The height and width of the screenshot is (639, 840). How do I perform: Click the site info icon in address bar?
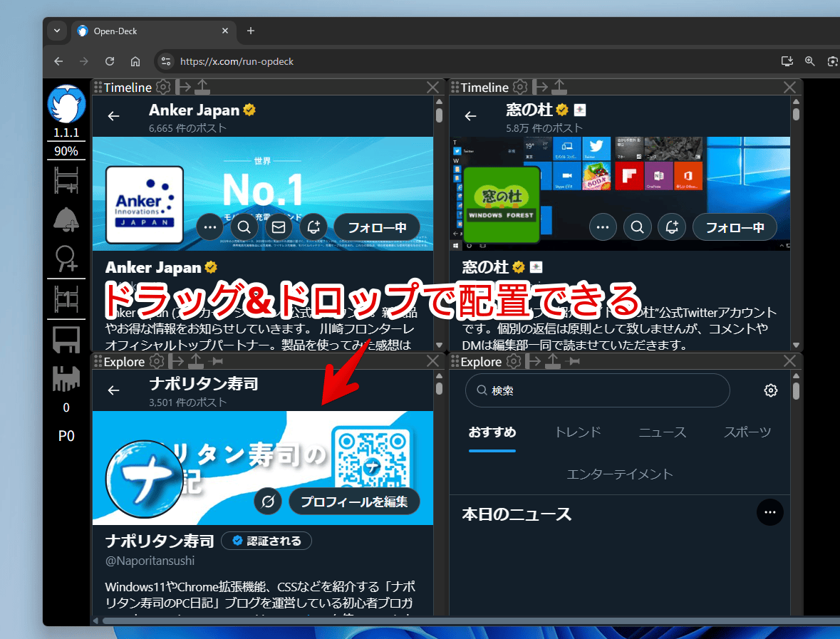(x=166, y=61)
